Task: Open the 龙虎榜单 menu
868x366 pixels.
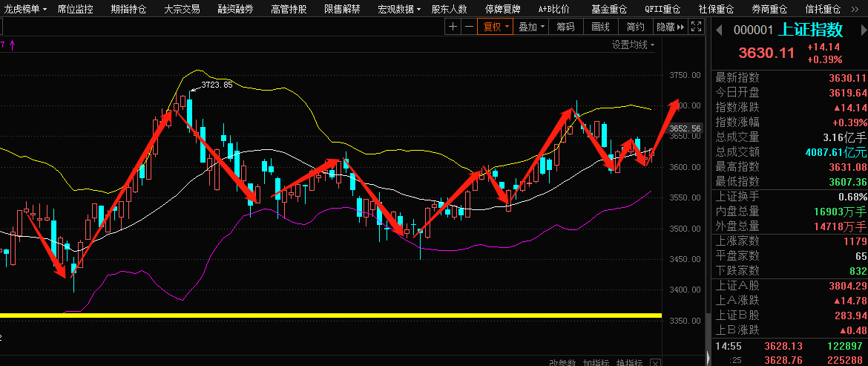Action: pos(27,9)
